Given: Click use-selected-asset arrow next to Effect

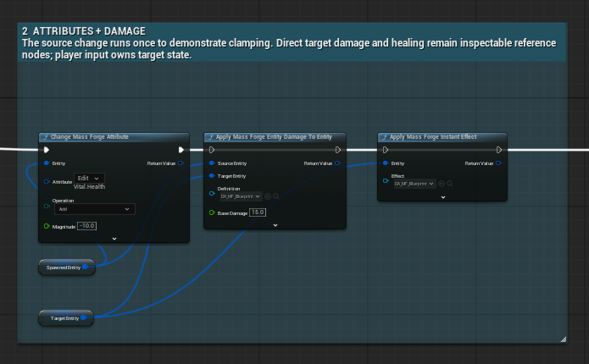Looking at the screenshot, I should [x=442, y=184].
